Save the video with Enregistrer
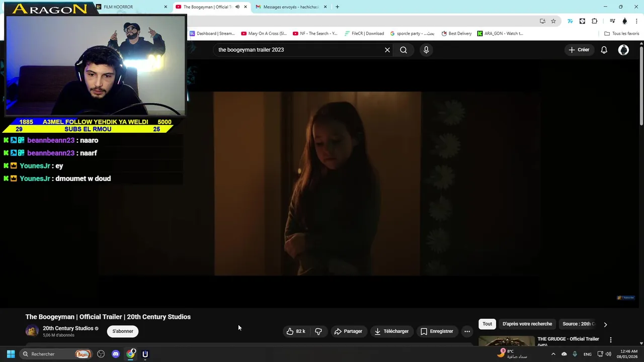Screen dimensions: 644x362 437,331
